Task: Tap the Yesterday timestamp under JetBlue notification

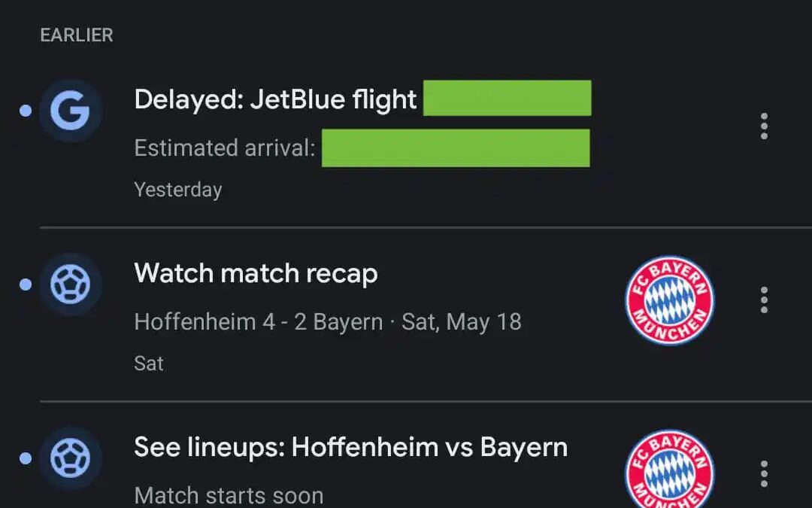Action: coord(177,190)
